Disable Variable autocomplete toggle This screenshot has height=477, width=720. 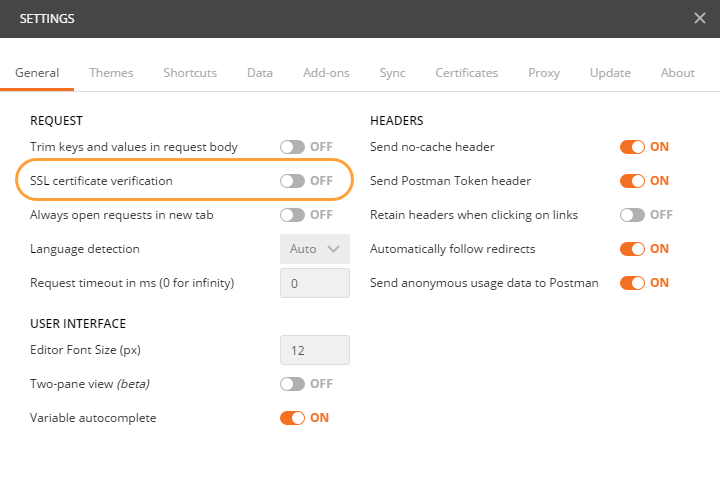[292, 418]
